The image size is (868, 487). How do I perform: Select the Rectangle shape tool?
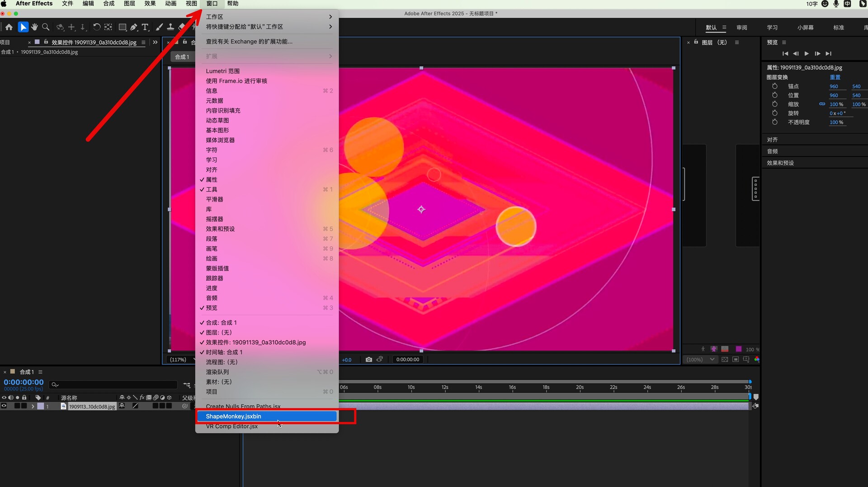[x=122, y=27]
